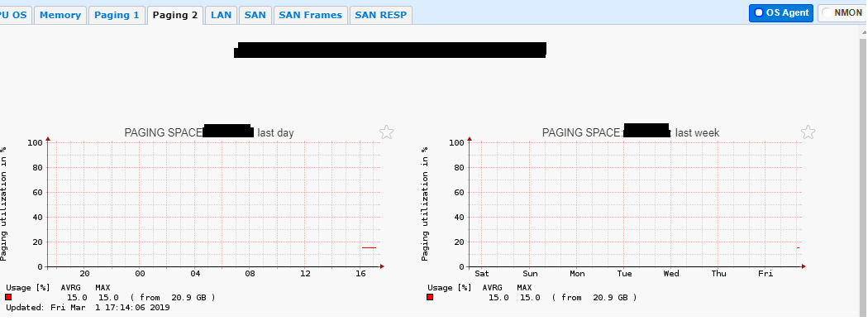Show the SAN RESP tab

[381, 15]
